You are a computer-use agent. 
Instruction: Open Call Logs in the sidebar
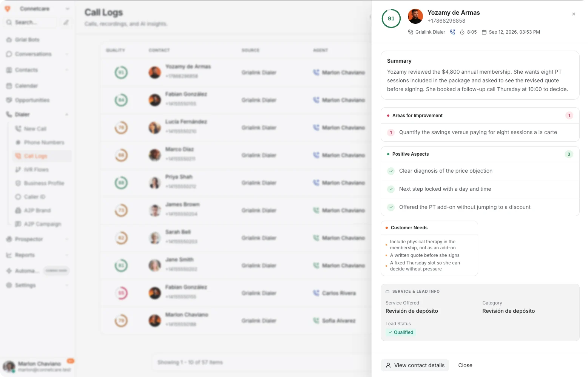35,156
